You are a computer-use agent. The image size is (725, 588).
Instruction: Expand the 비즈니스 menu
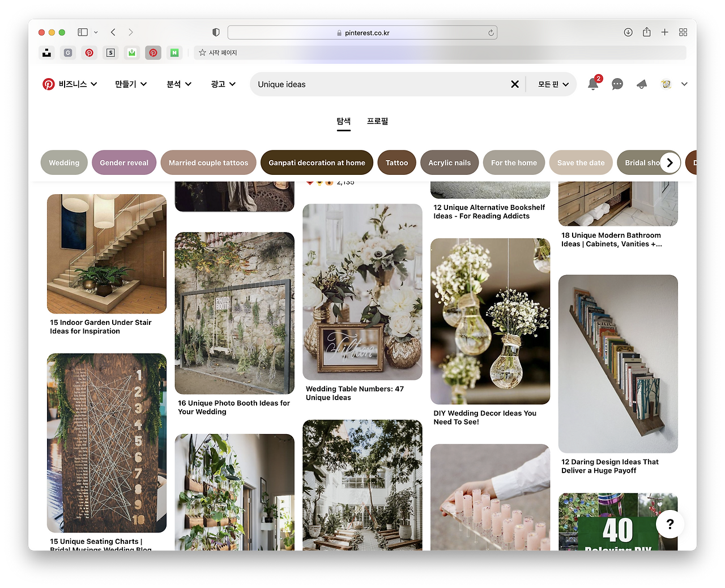pos(78,84)
